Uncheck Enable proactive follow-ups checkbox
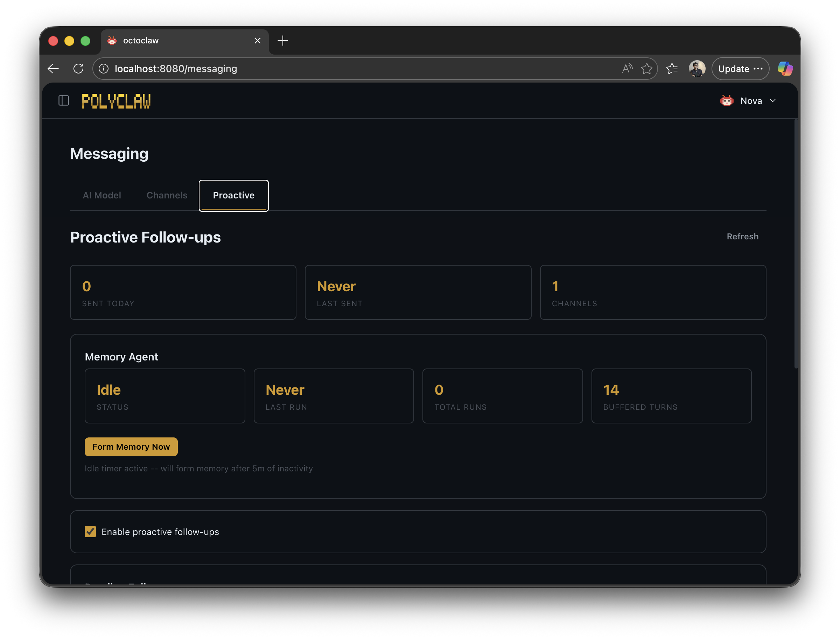The image size is (840, 639). pyautogui.click(x=90, y=532)
